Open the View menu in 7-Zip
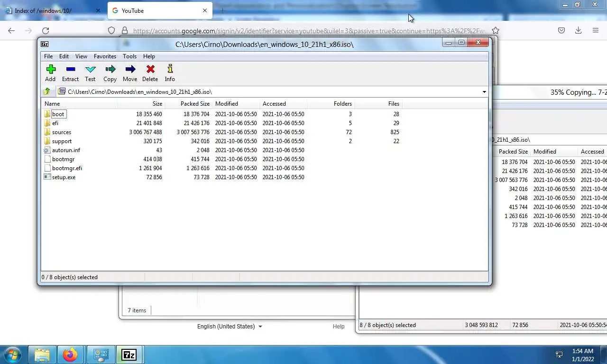Image resolution: width=607 pixels, height=364 pixels. coord(81,56)
